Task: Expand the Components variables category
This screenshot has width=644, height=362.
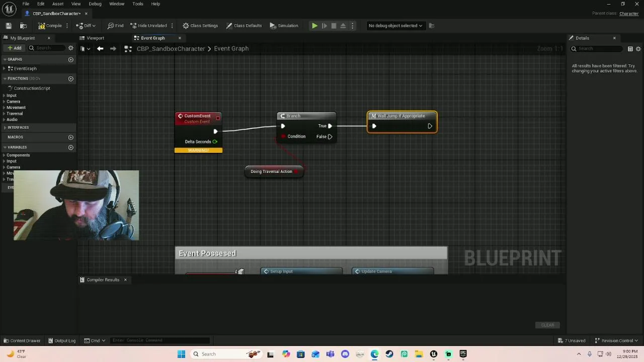Action: pyautogui.click(x=4, y=155)
